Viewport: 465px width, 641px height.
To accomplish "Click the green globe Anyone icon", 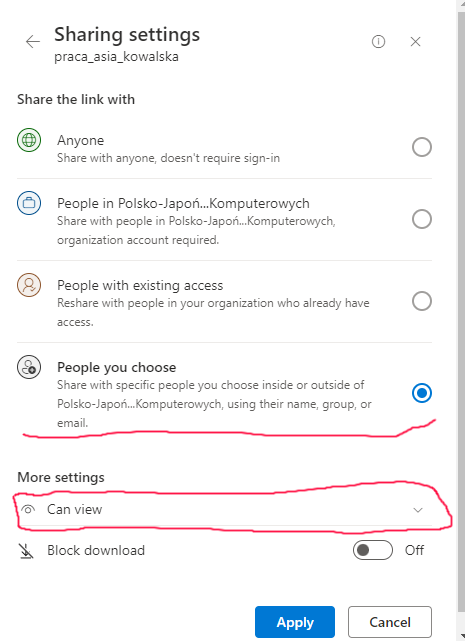I will 29,140.
